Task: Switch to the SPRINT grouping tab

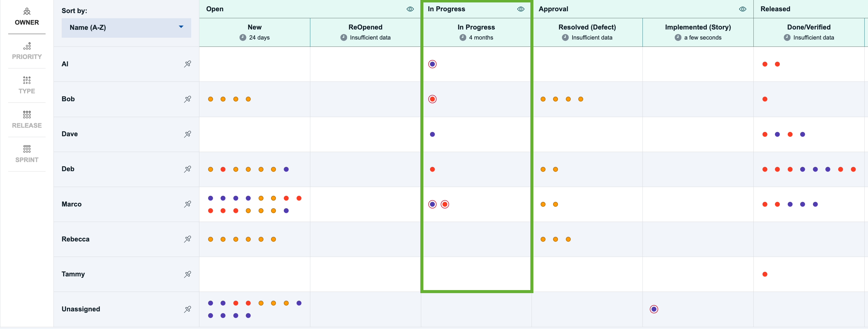Action: coord(27,154)
